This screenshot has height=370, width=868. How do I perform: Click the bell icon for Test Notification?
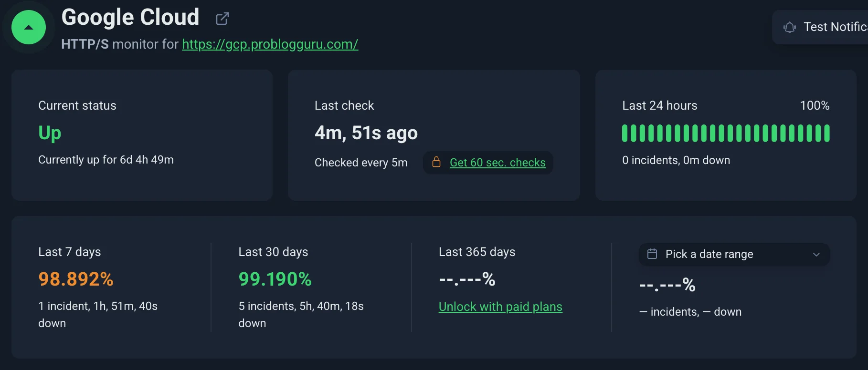coord(790,27)
